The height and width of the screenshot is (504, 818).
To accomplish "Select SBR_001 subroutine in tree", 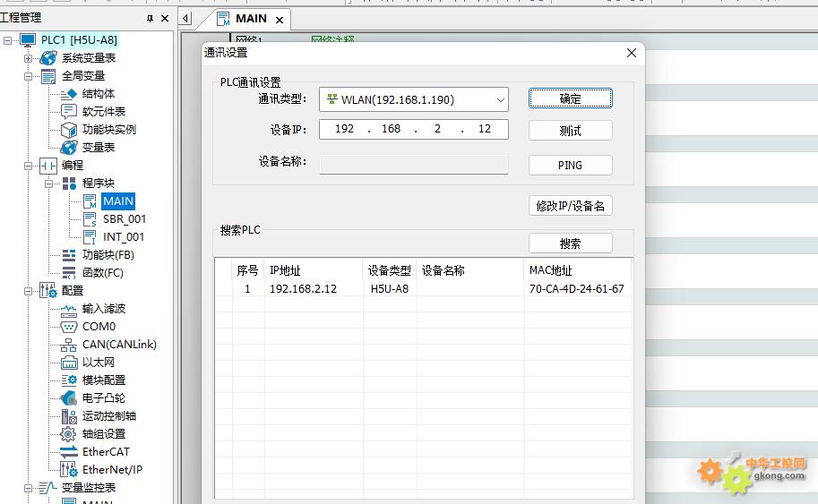I will (124, 219).
